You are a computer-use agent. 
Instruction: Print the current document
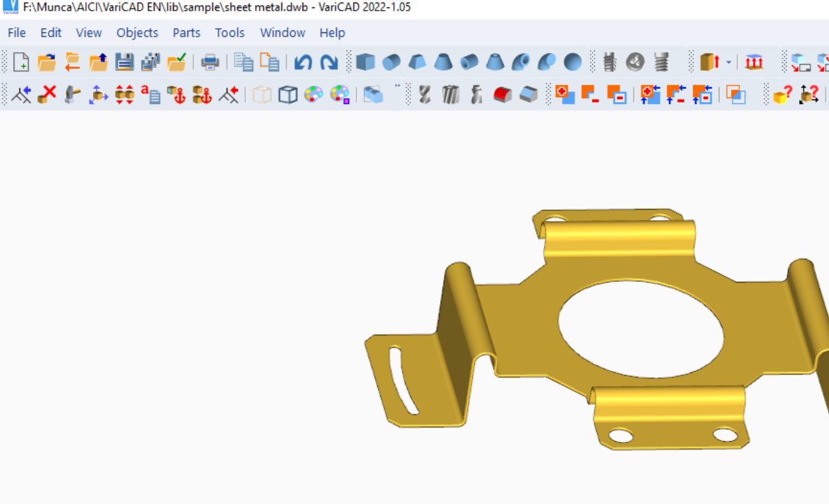coord(210,62)
